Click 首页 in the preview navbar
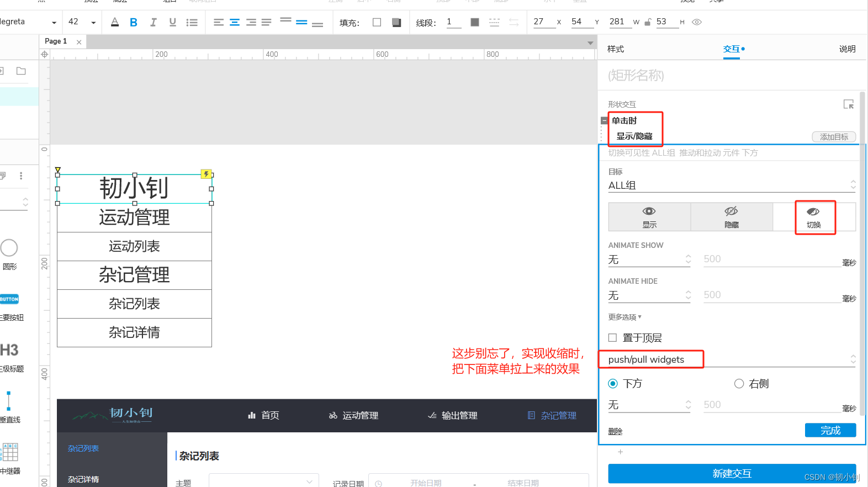Image resolution: width=868 pixels, height=487 pixels. coord(263,415)
